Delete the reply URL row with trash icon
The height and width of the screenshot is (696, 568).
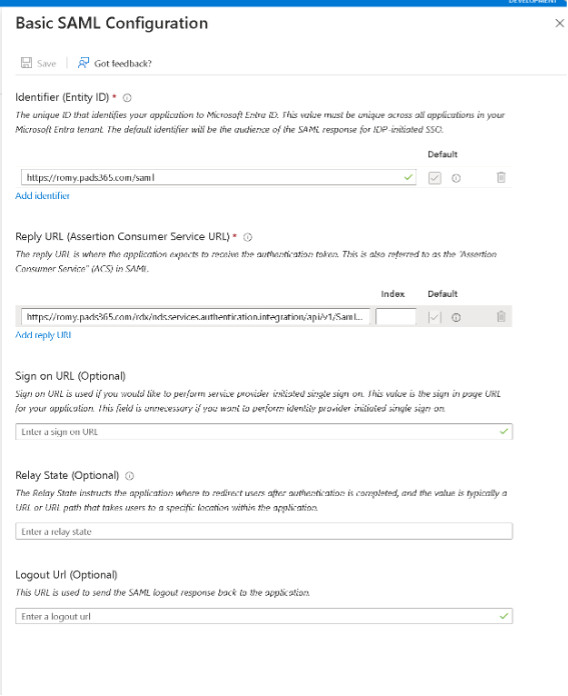(x=501, y=317)
